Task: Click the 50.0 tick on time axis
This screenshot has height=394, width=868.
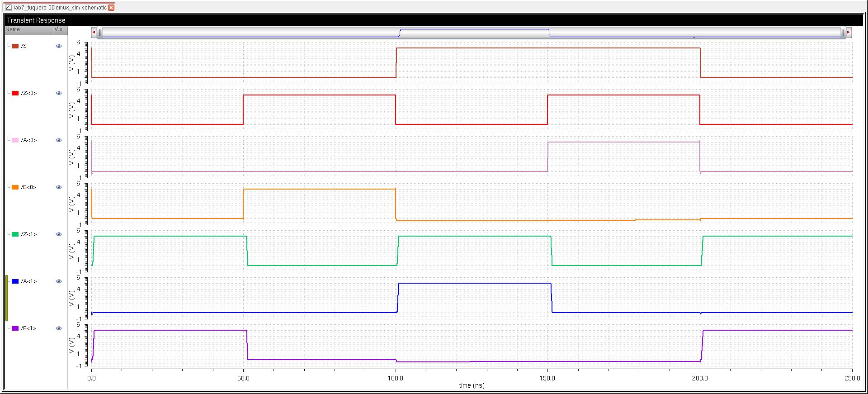Action: [x=243, y=378]
